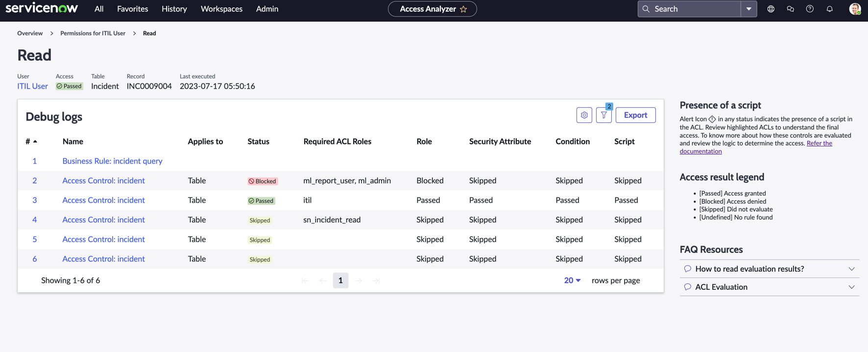Go to Overview breadcrumb
868x352 pixels.
pyautogui.click(x=30, y=33)
